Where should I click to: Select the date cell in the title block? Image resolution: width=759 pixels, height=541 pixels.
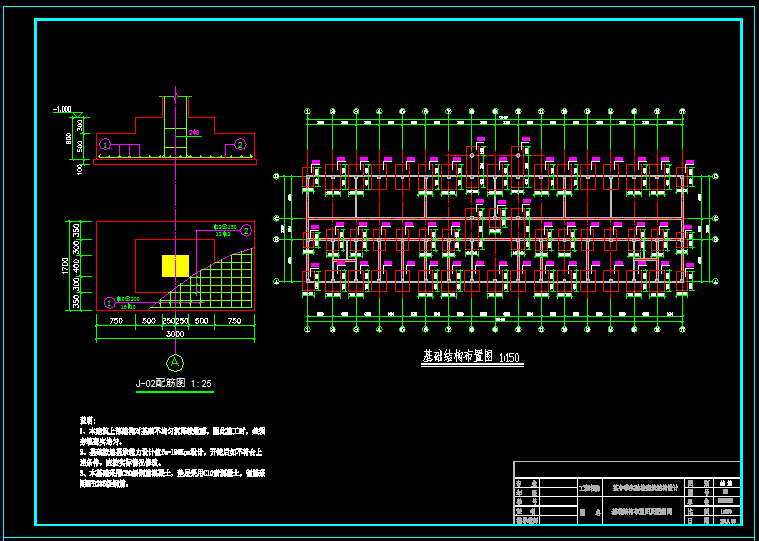[726, 520]
